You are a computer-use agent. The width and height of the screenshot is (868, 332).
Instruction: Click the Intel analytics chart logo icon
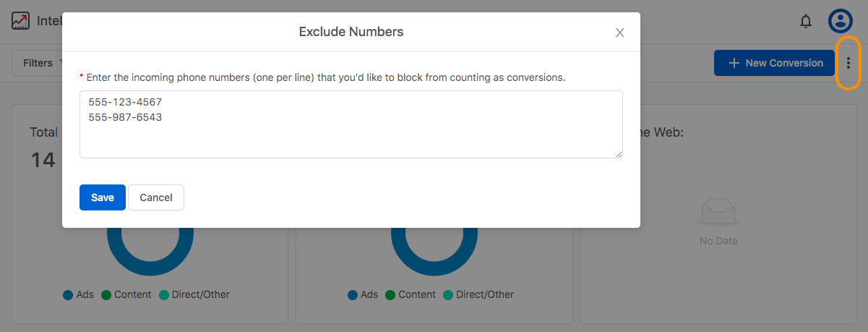coord(20,21)
